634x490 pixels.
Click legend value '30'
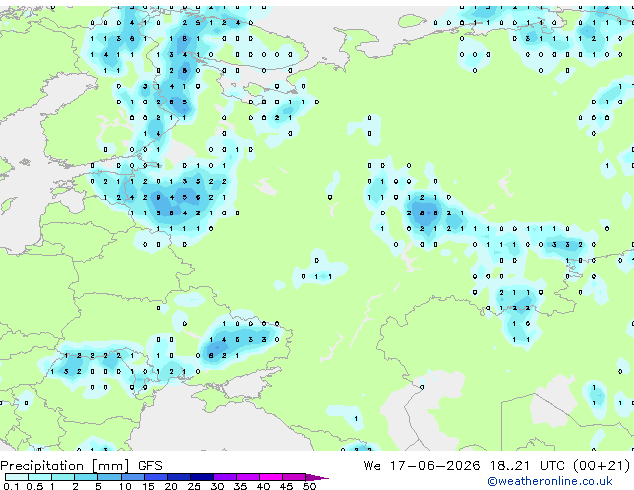point(217,486)
